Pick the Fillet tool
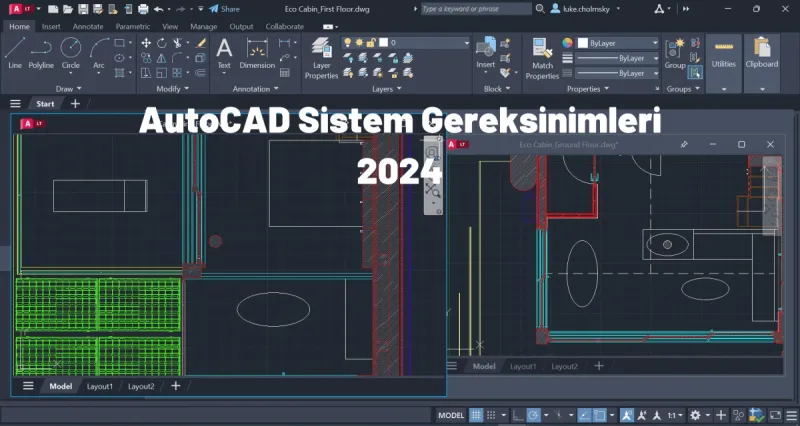 pos(177,58)
